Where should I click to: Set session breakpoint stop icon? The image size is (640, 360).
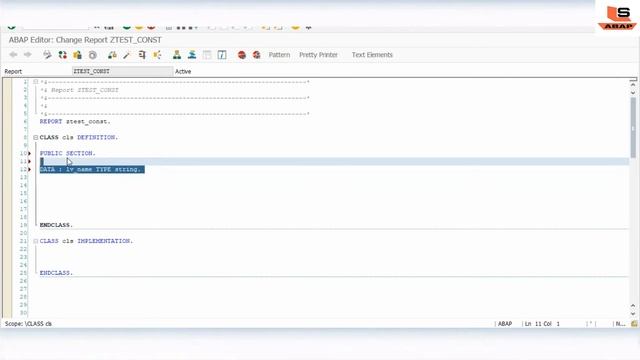click(242, 55)
